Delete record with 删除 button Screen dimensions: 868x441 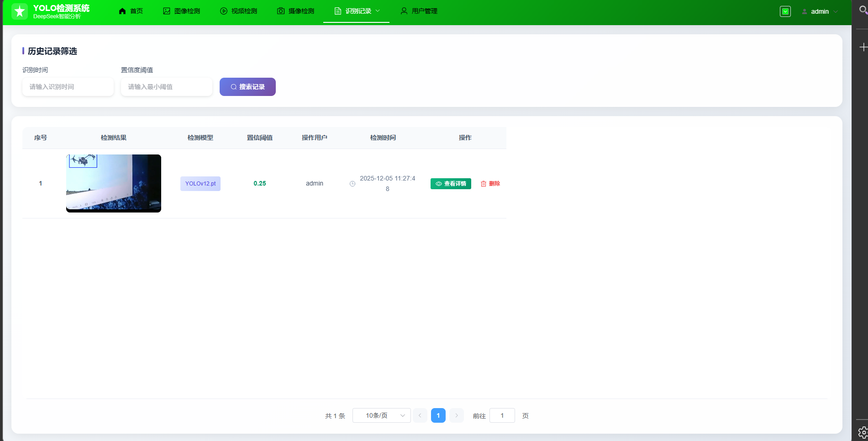tap(490, 184)
